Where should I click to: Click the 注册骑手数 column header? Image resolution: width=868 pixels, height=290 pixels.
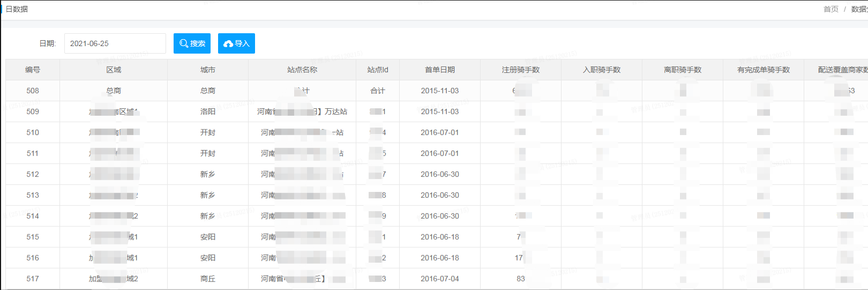coord(521,70)
